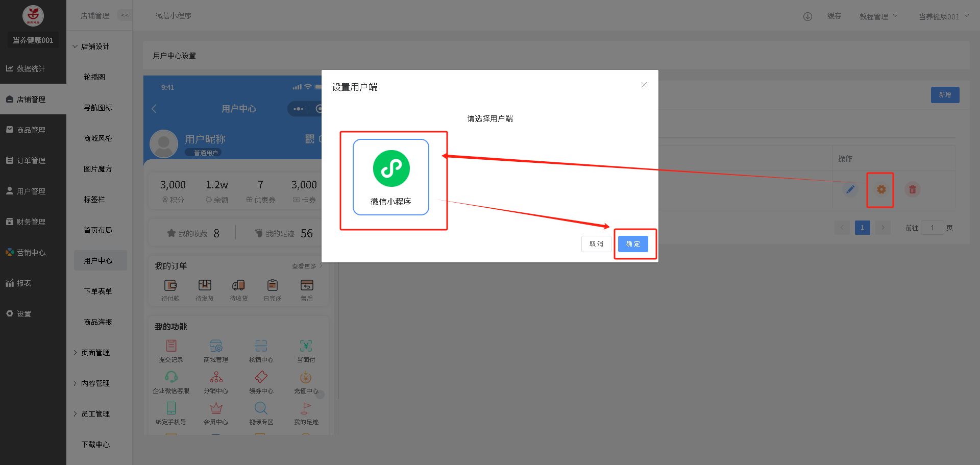Select 轮播图 in the submenu

click(94, 77)
